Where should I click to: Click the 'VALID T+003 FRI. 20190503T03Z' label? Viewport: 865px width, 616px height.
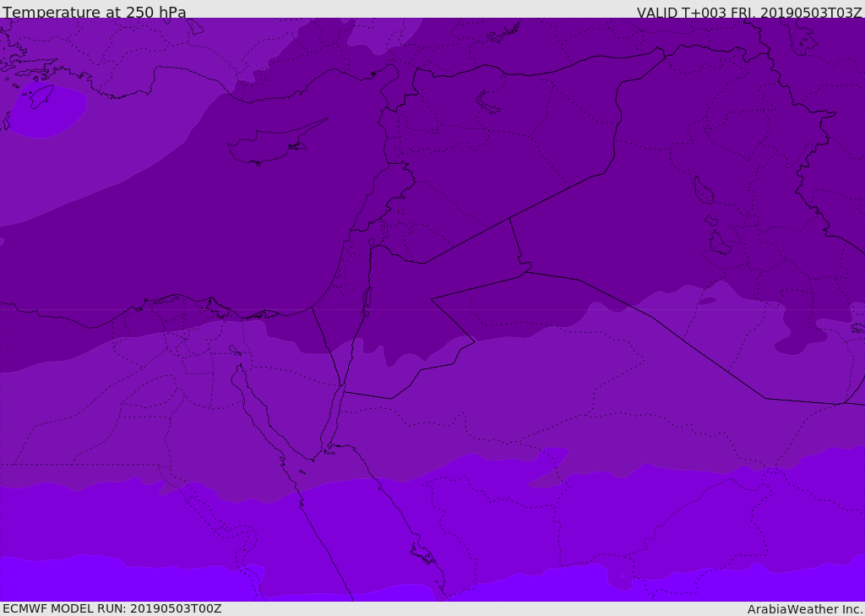[749, 12]
